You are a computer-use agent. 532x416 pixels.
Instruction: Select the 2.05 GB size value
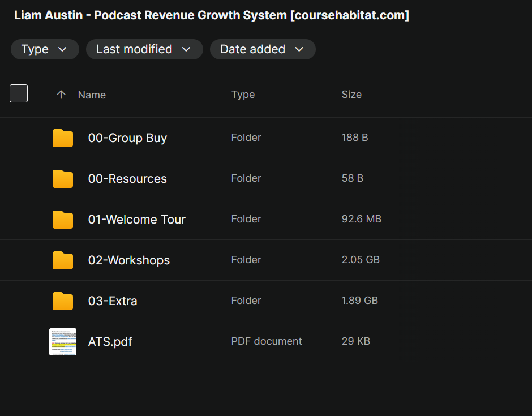[x=361, y=260]
